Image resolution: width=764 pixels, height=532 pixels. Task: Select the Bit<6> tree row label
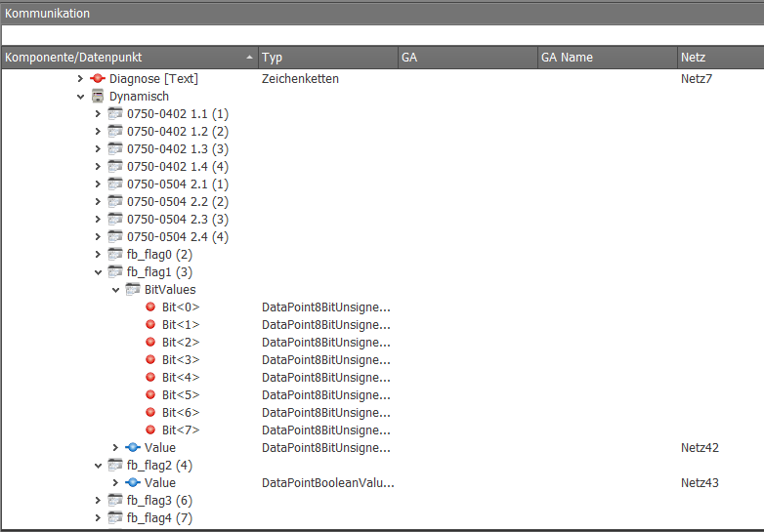pos(181,412)
